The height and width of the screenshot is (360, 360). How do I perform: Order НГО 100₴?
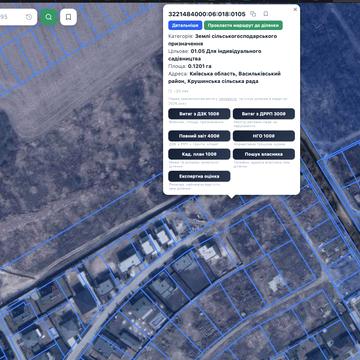[x=264, y=136]
